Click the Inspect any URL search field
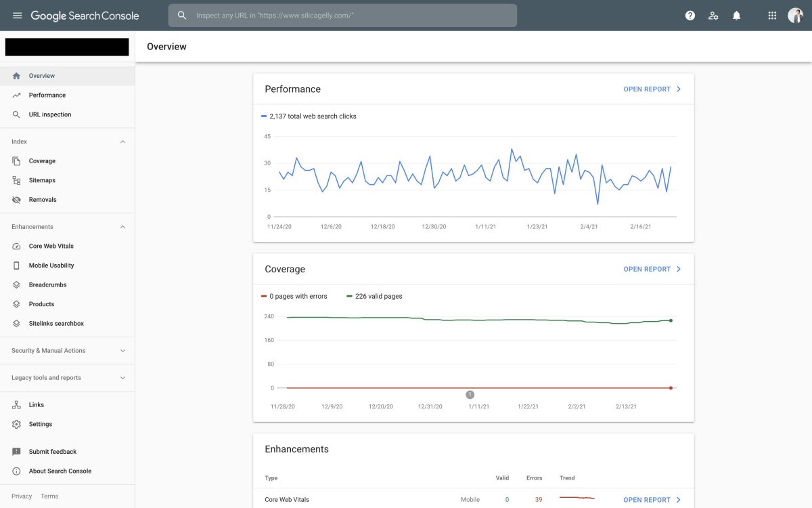The width and height of the screenshot is (812, 508). coord(342,16)
